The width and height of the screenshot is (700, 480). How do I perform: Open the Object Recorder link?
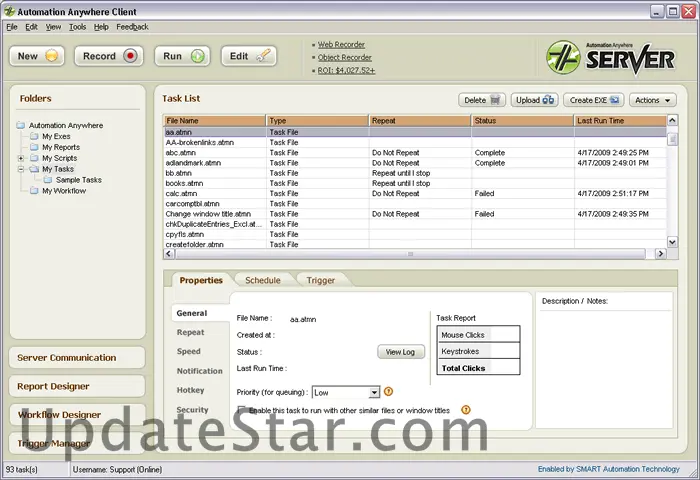point(345,58)
